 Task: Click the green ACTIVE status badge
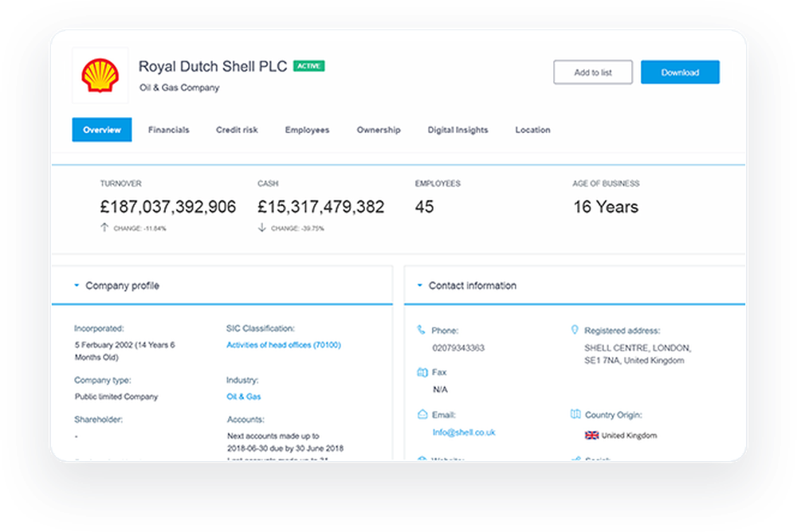(x=308, y=66)
